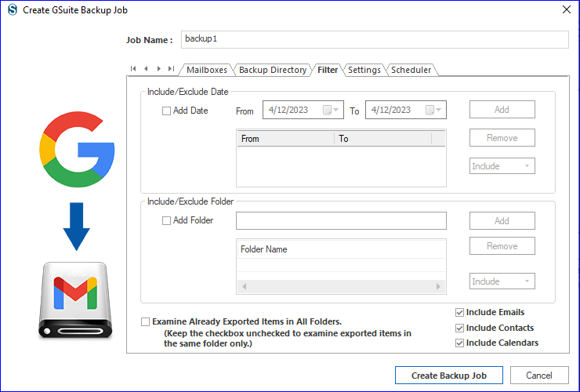Open the Backup Directory tab

point(273,70)
